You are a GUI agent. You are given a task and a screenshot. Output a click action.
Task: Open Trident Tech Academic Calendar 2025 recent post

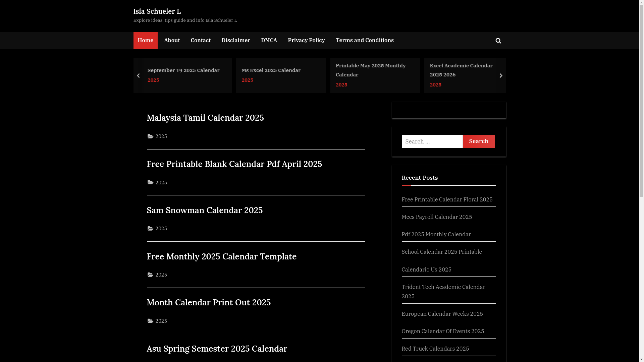[x=443, y=292]
